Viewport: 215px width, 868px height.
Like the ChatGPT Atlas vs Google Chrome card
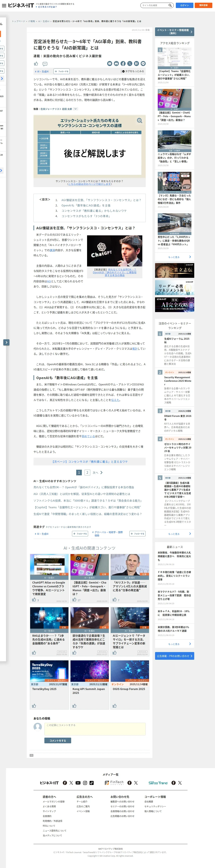pos(34,600)
